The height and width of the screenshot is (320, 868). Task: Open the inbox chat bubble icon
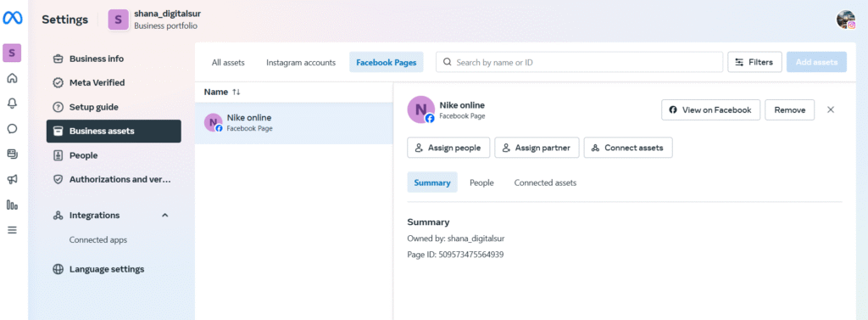12,129
